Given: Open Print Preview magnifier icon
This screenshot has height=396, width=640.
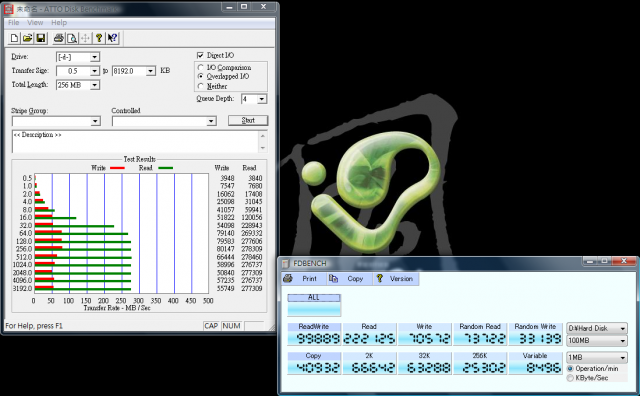Looking at the screenshot, I should click(x=72, y=38).
